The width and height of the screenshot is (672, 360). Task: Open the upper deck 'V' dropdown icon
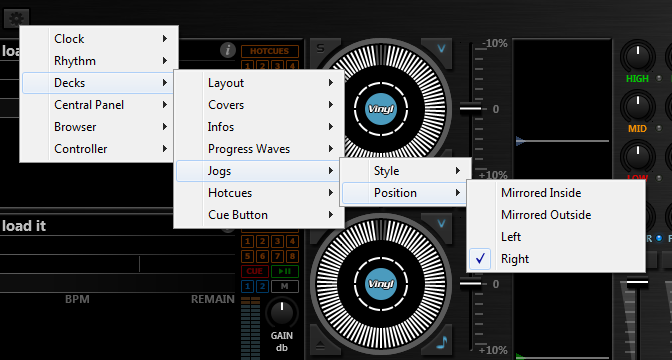(x=441, y=48)
